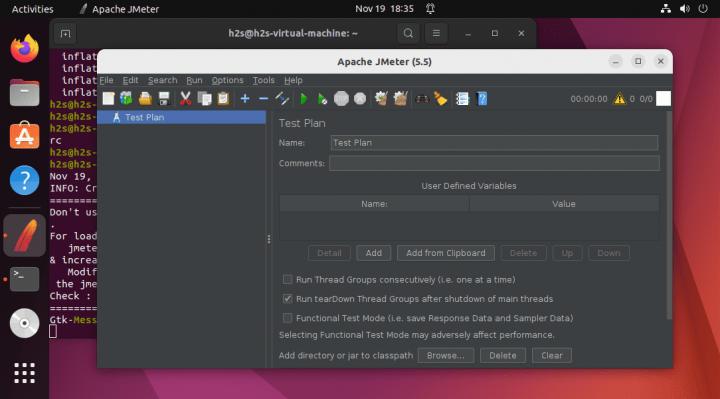Open the terminal window hamburger menu
Image resolution: width=720 pixels, height=399 pixels.
tap(436, 34)
